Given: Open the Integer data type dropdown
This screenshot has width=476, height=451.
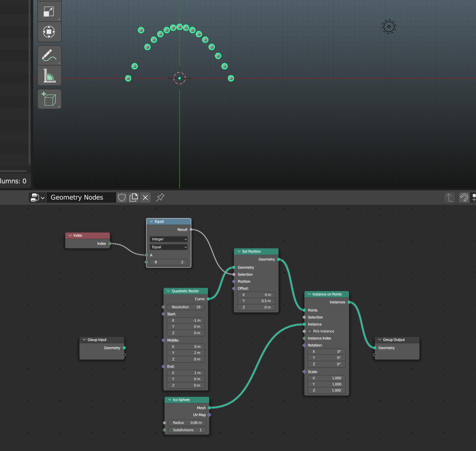Looking at the screenshot, I should pos(169,239).
